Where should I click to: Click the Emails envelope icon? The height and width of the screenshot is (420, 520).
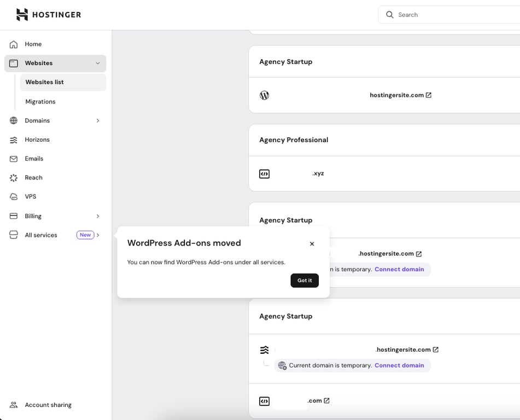tap(14, 159)
